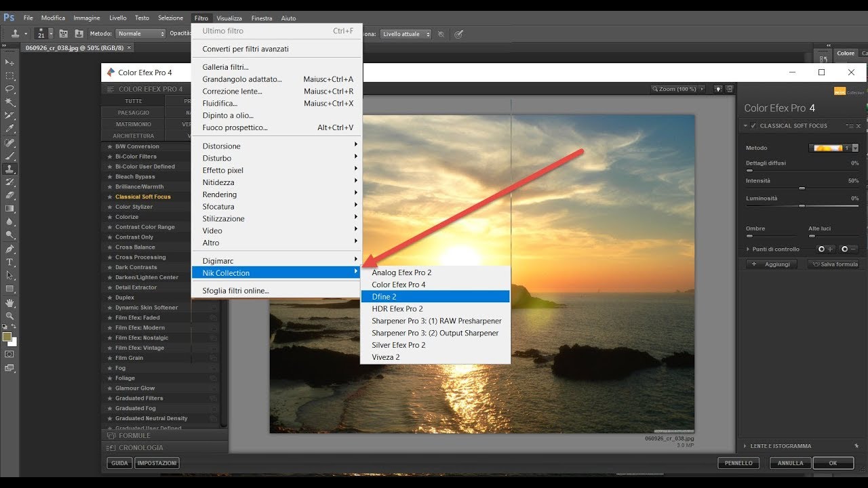This screenshot has height=488, width=868.
Task: Select the Blur tool
Action: 9,222
